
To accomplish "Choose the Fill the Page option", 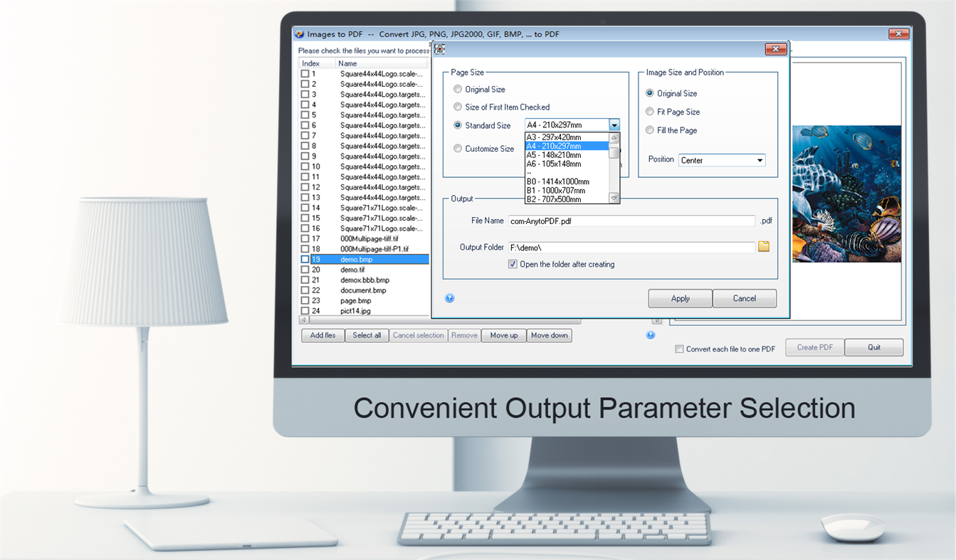I will pos(648,130).
